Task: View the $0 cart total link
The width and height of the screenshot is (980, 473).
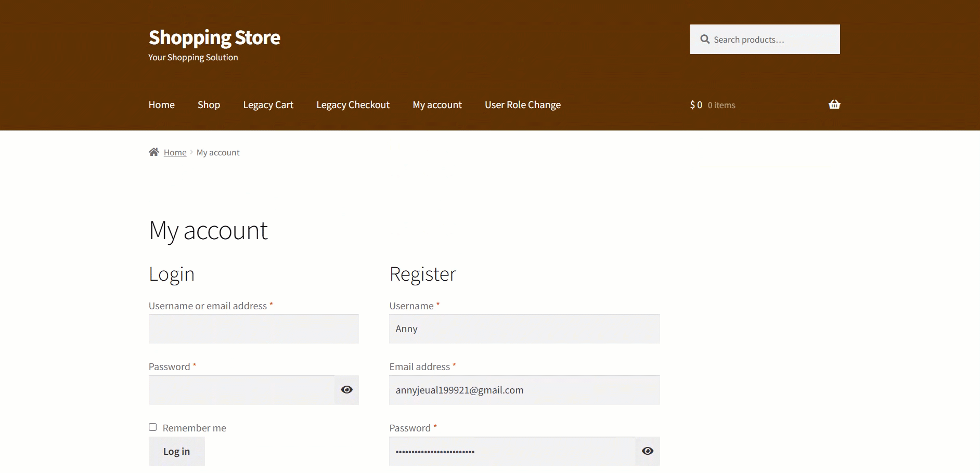Action: point(696,105)
